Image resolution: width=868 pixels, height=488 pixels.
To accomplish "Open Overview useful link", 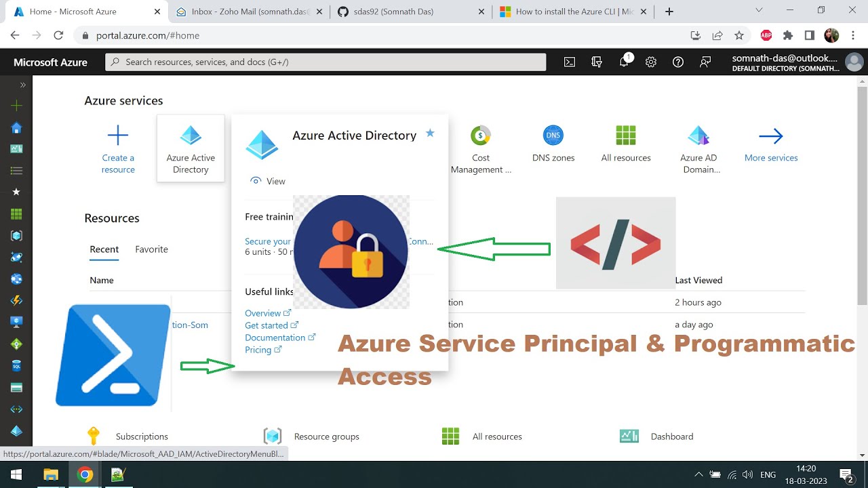I will tap(268, 313).
